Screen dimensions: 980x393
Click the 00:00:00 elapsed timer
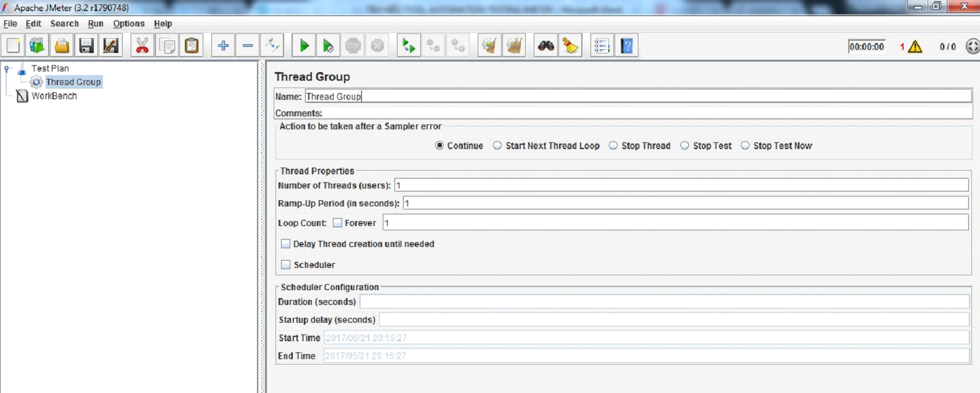click(867, 47)
